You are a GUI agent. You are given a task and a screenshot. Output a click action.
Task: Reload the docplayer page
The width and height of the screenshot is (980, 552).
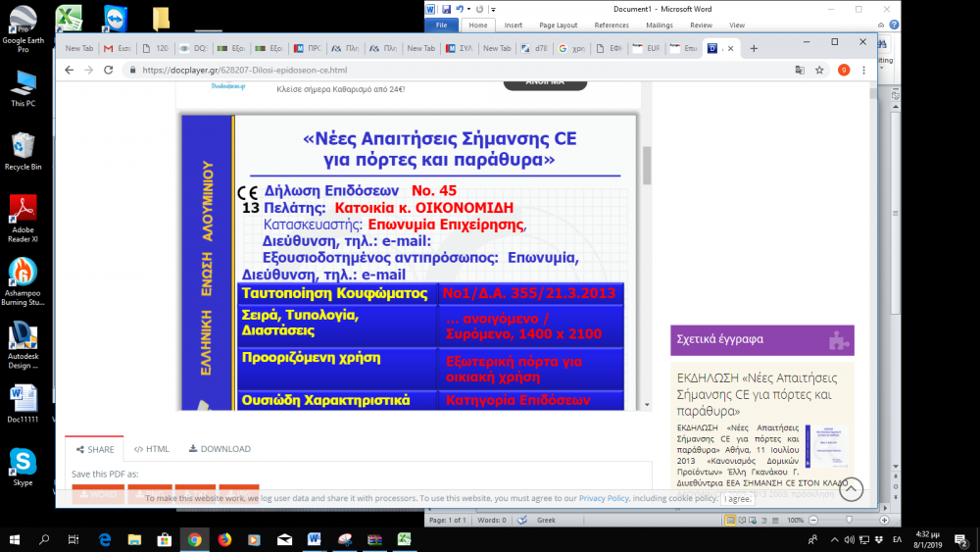coord(108,70)
